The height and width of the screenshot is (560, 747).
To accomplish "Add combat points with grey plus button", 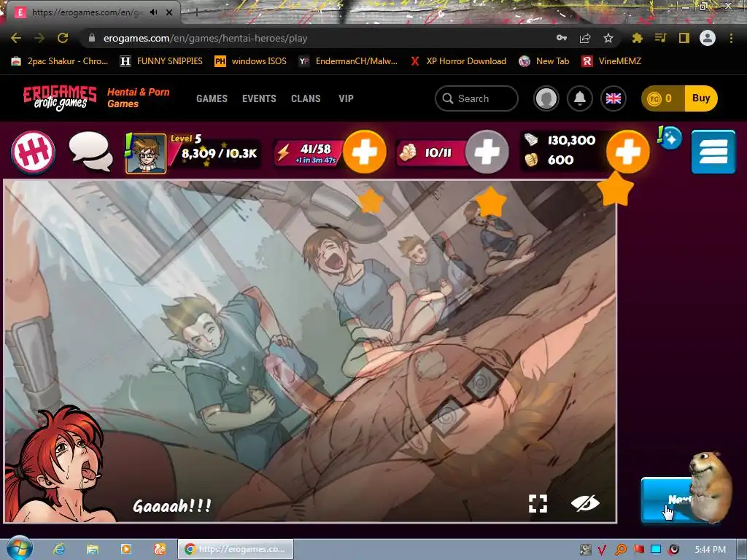I will click(x=487, y=152).
